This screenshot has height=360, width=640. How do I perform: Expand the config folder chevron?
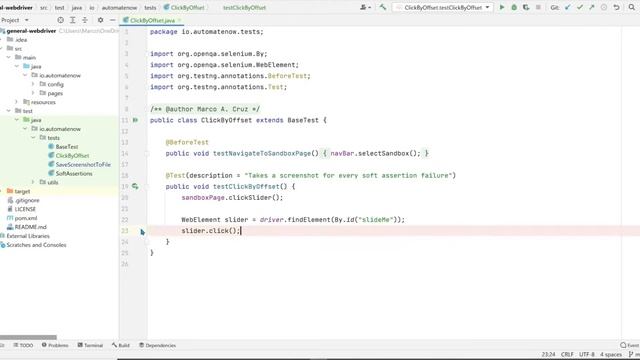coord(33,84)
